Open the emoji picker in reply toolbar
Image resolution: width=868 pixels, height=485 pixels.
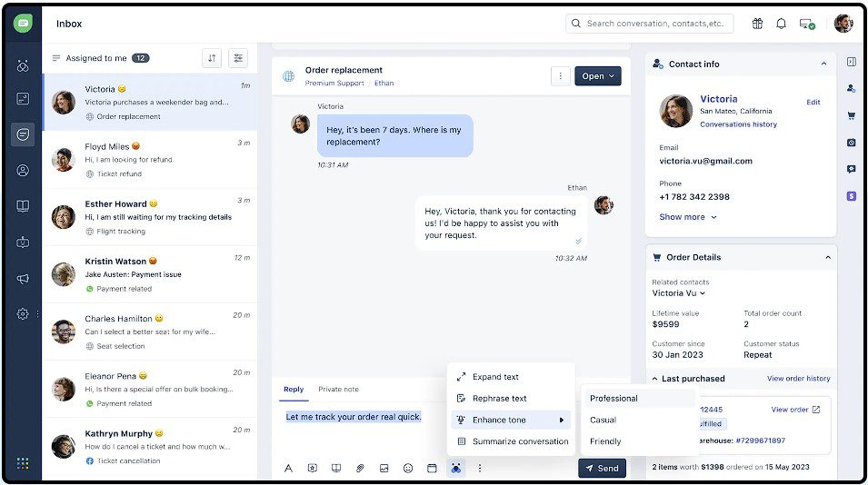click(x=408, y=468)
